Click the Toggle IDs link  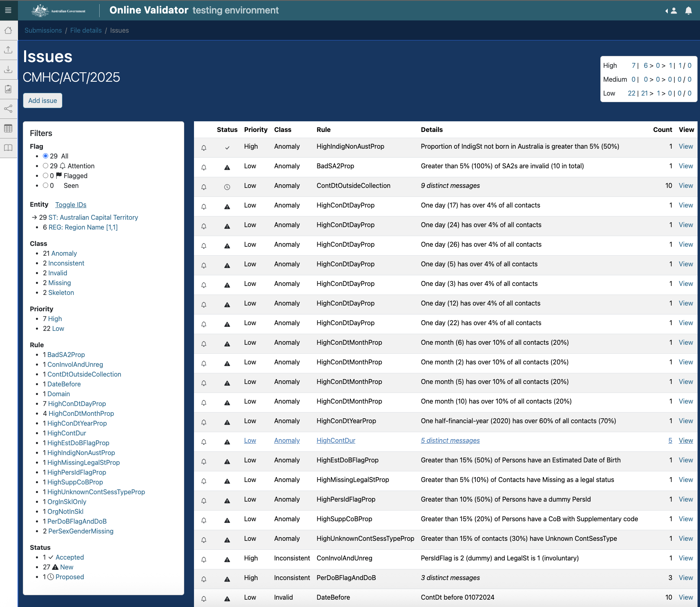point(71,205)
